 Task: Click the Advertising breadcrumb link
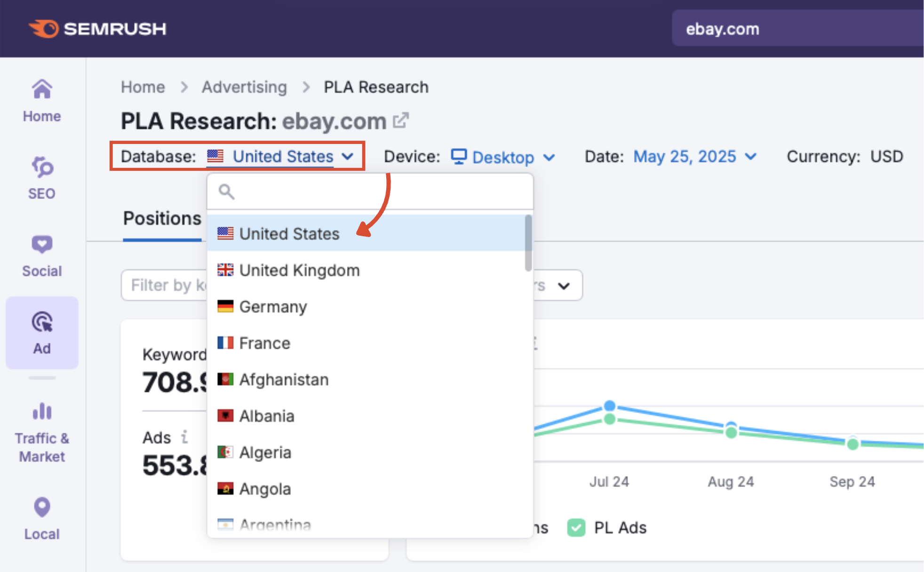click(x=244, y=87)
